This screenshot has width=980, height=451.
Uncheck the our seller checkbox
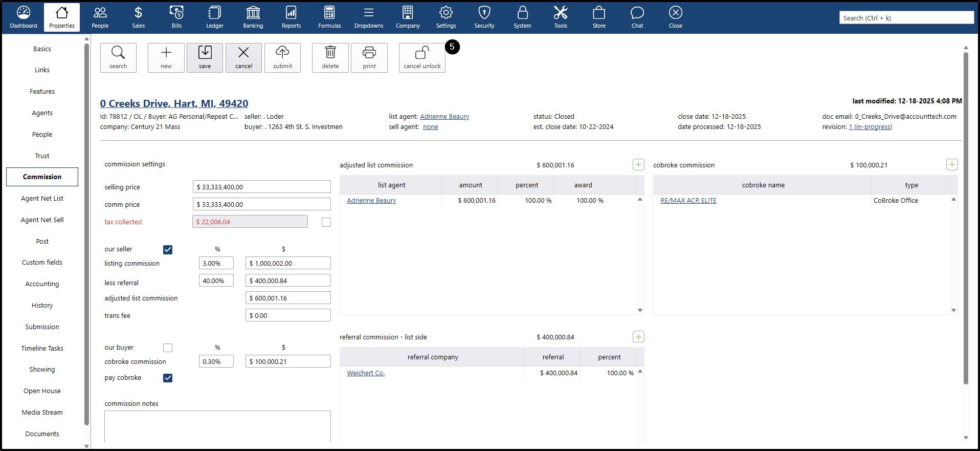click(x=168, y=250)
